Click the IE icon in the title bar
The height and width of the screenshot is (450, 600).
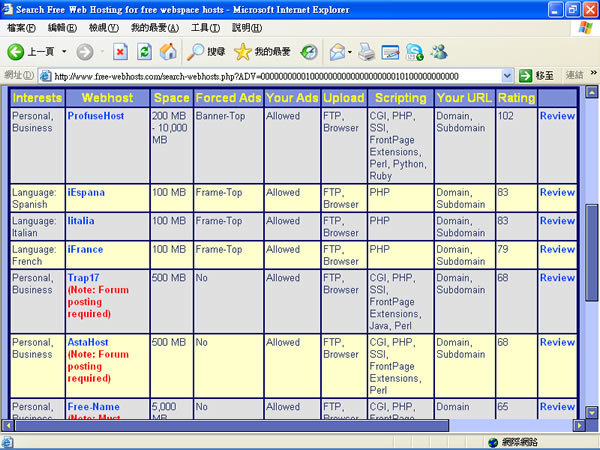7,9
